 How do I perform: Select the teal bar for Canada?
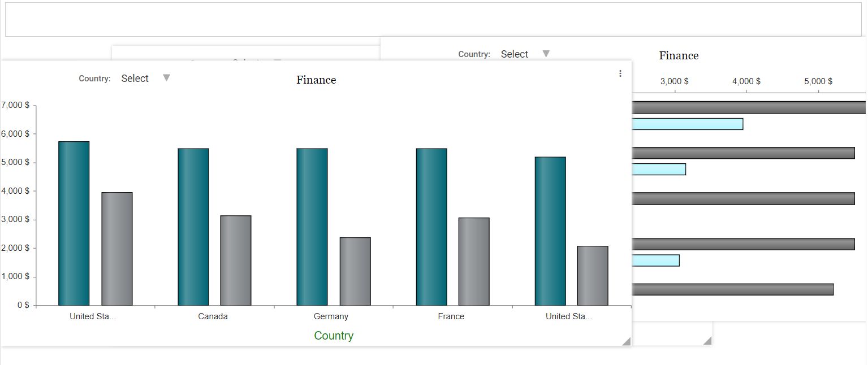pyautogui.click(x=193, y=227)
